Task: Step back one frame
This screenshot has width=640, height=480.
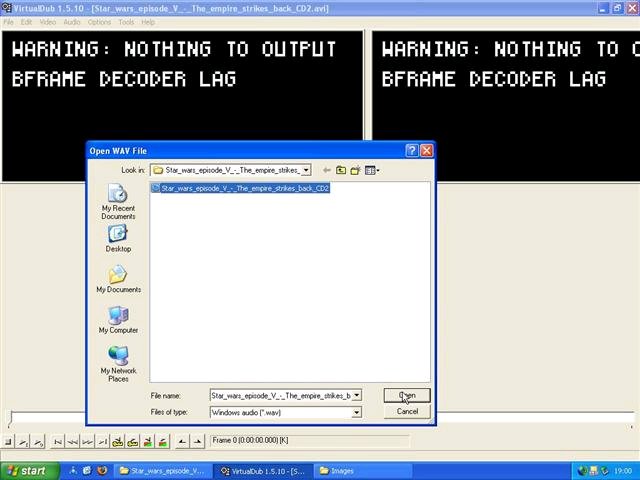Action: [x=73, y=442]
